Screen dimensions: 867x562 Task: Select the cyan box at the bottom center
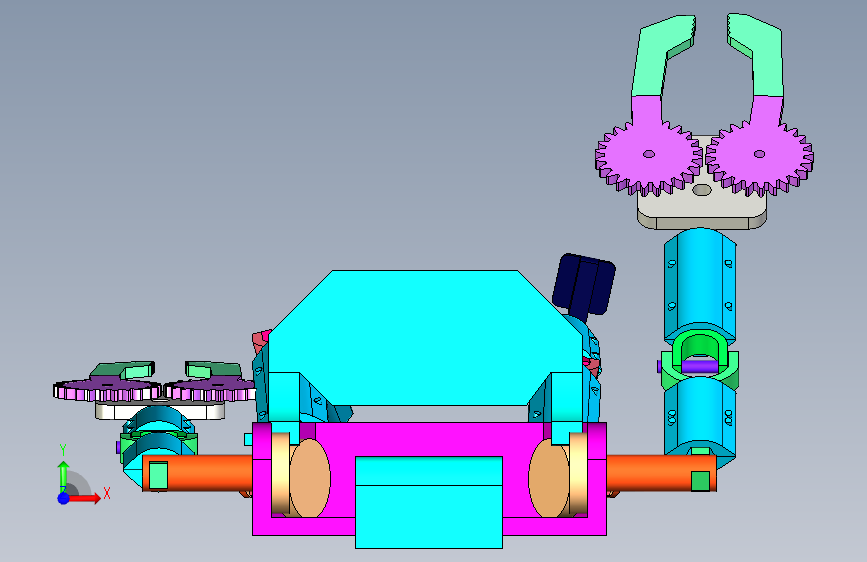[x=429, y=502]
